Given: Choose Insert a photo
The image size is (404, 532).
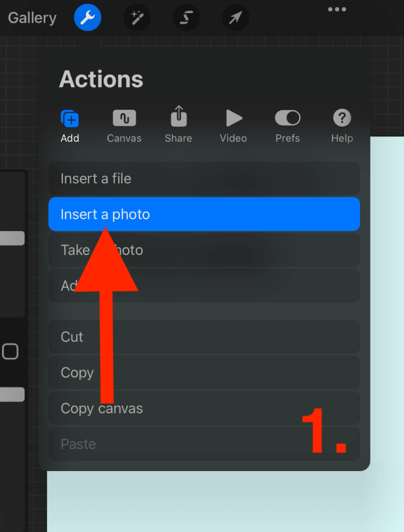Looking at the screenshot, I should (x=204, y=214).
